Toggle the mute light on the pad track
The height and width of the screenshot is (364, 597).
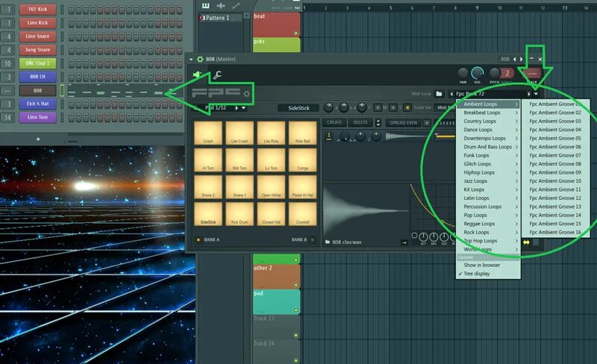(296, 310)
